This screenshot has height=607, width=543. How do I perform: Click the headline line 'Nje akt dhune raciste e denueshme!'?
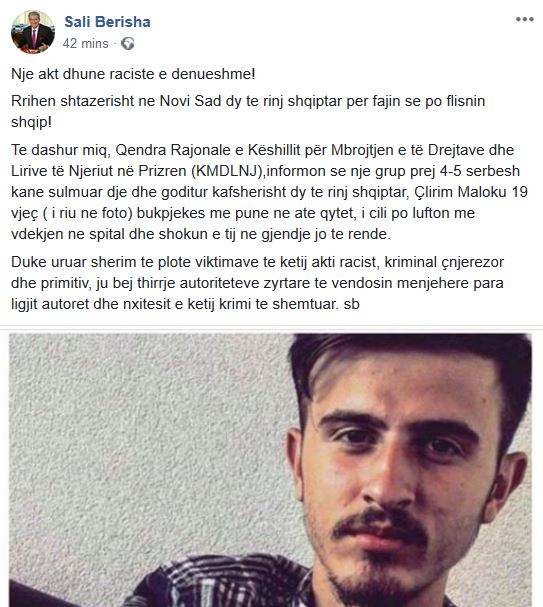point(133,74)
